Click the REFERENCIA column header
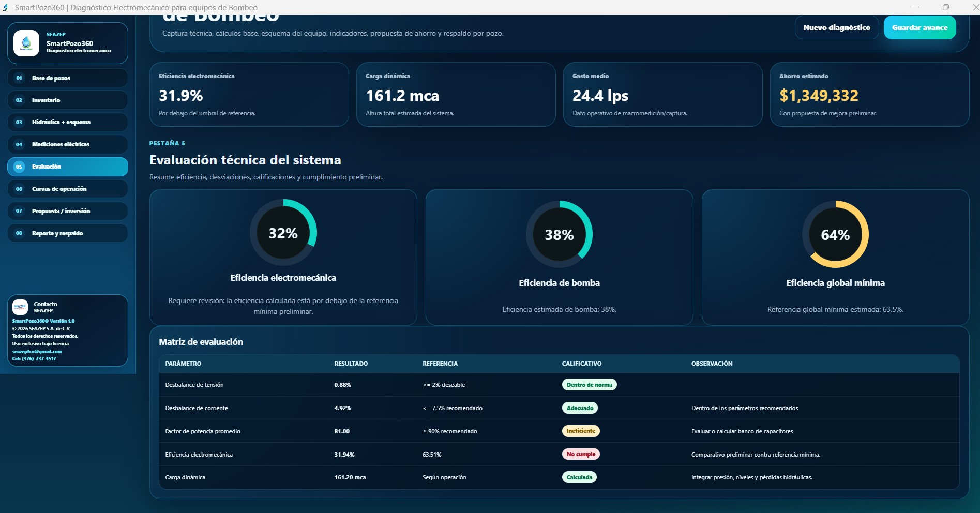 pyautogui.click(x=440, y=364)
